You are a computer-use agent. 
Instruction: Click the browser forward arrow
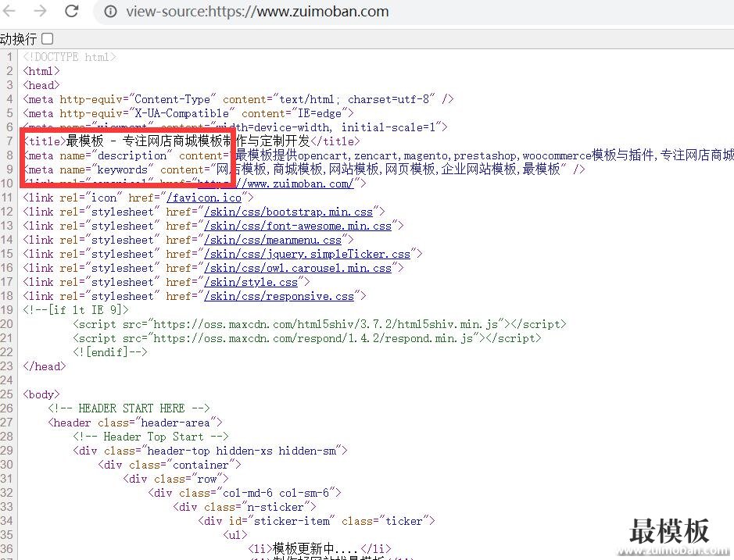point(41,11)
